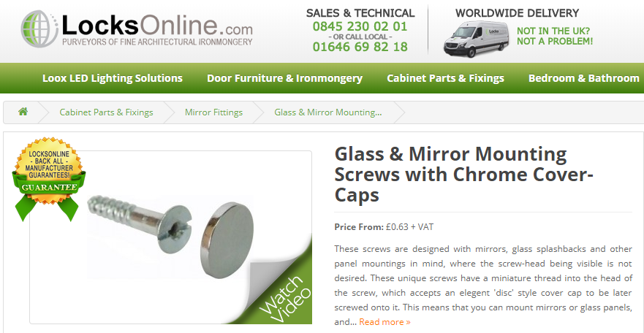Click the LocksOnline globe logo icon
Screen dimensions: 644x333
coord(39,29)
